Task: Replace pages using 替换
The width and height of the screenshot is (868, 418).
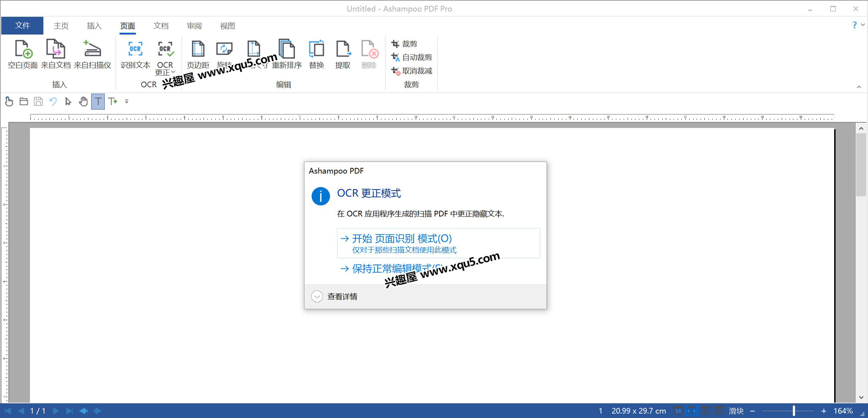Action: point(316,54)
